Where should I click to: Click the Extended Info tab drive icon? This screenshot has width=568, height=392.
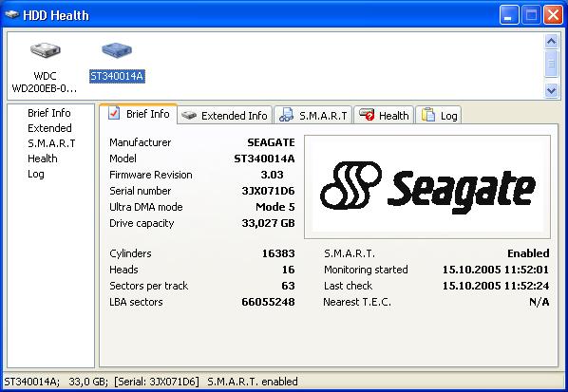pos(189,116)
